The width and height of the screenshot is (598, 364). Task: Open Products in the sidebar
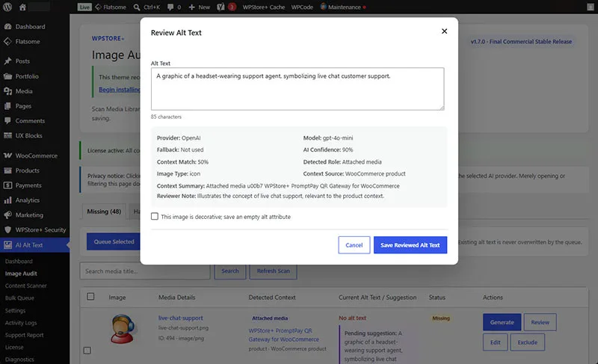pos(34,170)
